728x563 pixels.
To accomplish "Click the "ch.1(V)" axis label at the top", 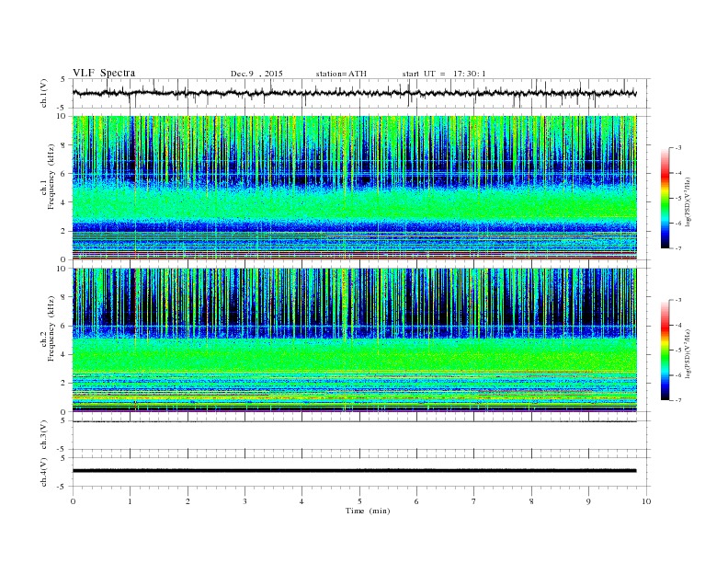I will [x=44, y=93].
